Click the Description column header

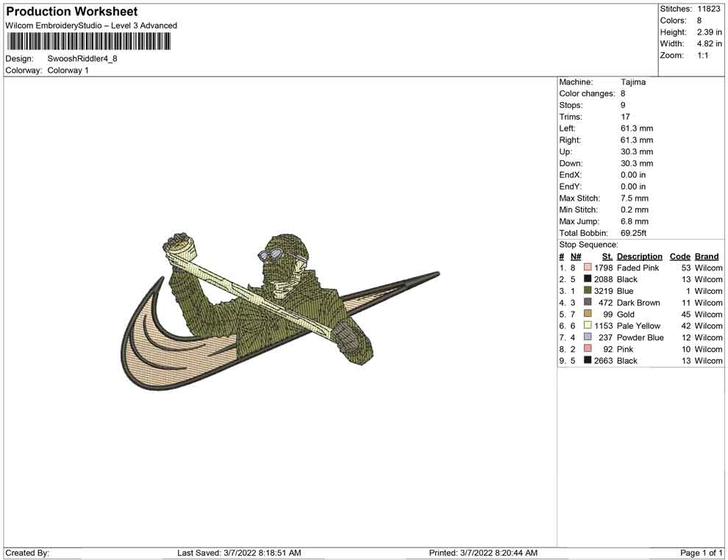coord(639,256)
